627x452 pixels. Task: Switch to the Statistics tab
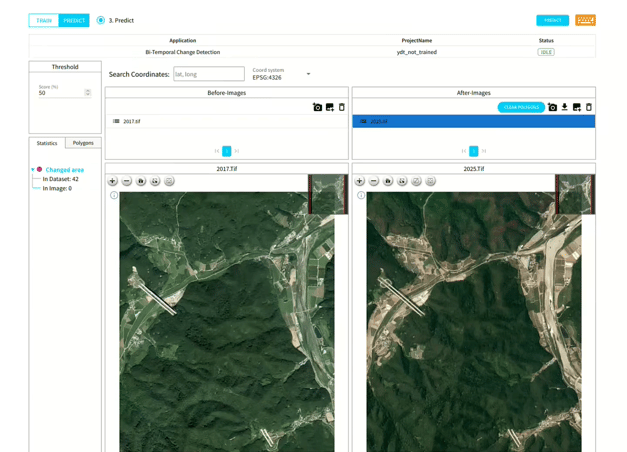[47, 143]
